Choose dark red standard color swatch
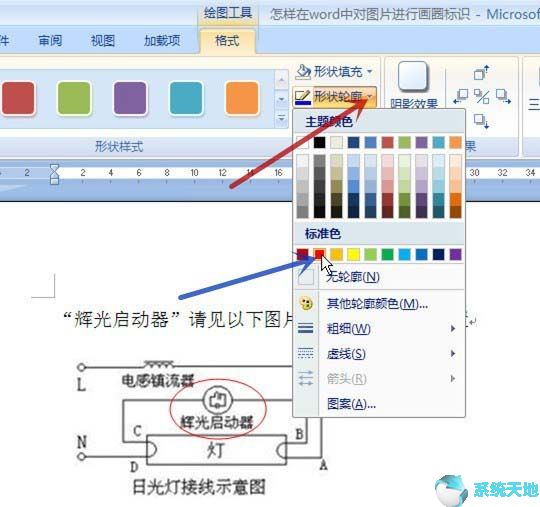 (x=302, y=255)
